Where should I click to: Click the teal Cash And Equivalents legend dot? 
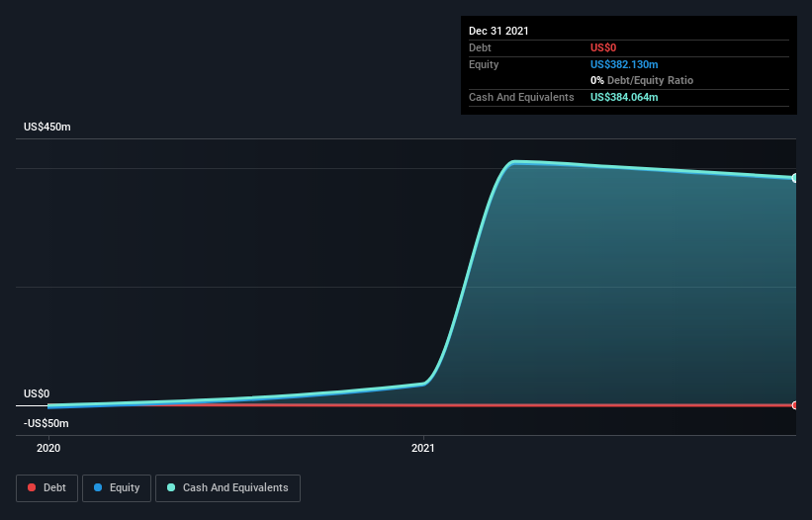click(x=171, y=487)
